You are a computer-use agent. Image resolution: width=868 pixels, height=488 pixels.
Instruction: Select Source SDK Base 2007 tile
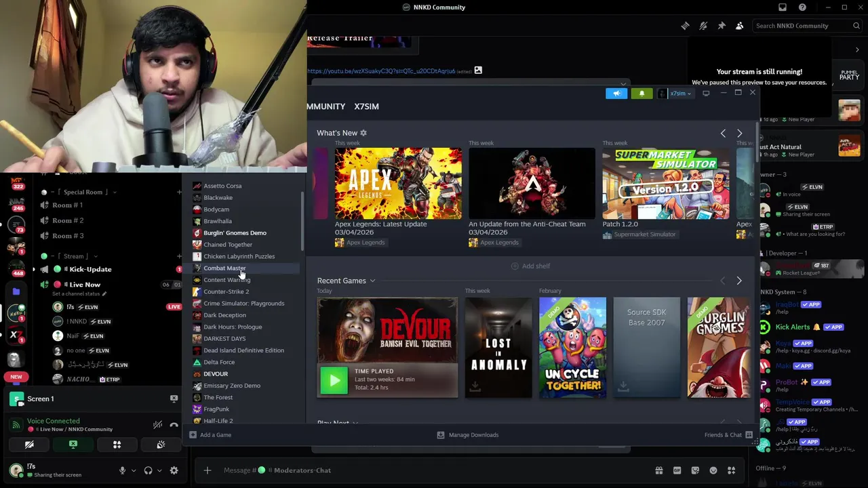[646, 347]
